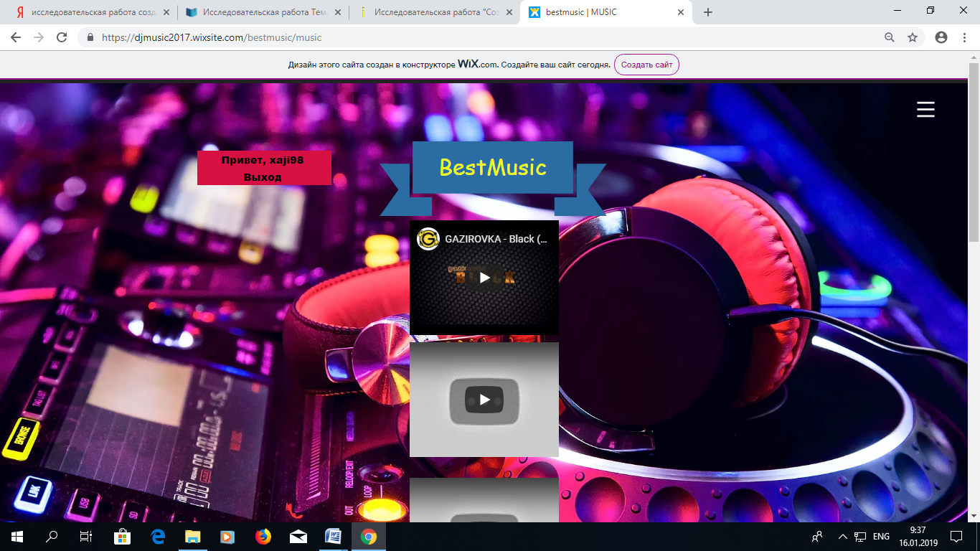The width and height of the screenshot is (980, 551).
Task: Switch to the third Исследовательская работа tab
Action: pos(435,12)
